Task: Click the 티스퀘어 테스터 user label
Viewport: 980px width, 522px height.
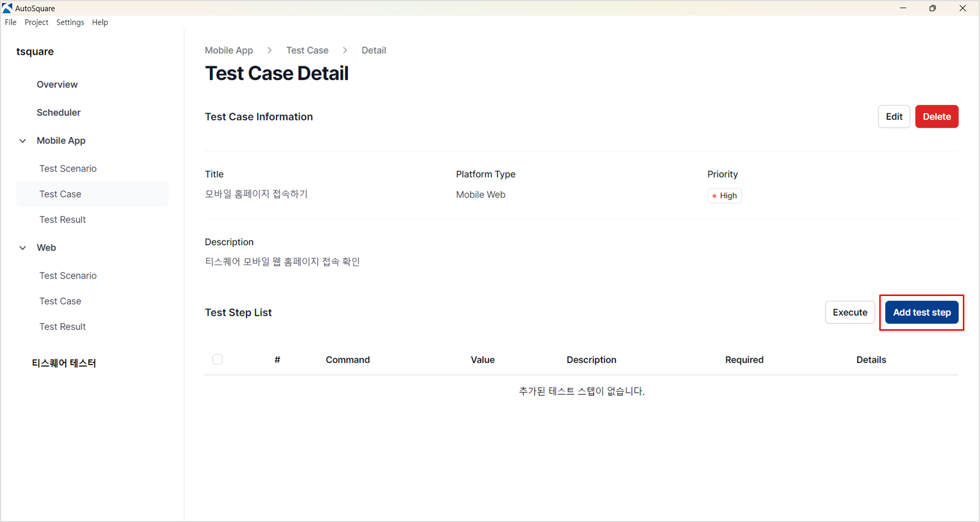Action: tap(64, 363)
